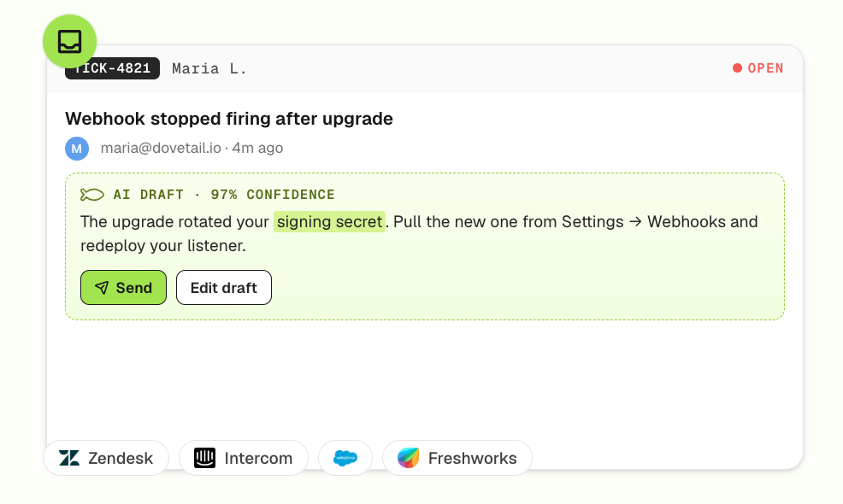
Task: Send the AI draft reply
Action: pyautogui.click(x=124, y=288)
